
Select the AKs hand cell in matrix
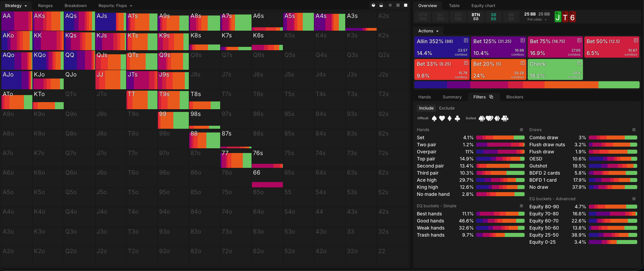(48, 21)
